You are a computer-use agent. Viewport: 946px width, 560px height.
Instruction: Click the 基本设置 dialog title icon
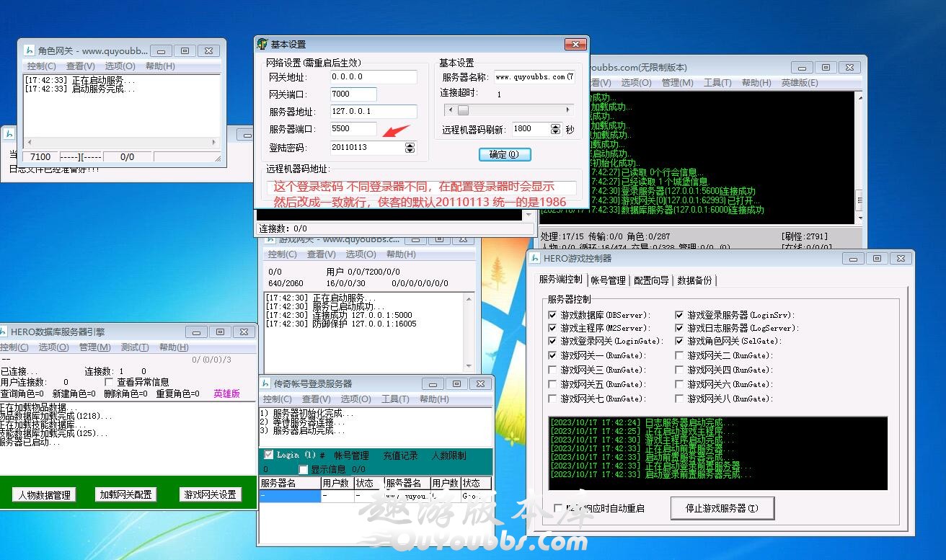(x=262, y=45)
